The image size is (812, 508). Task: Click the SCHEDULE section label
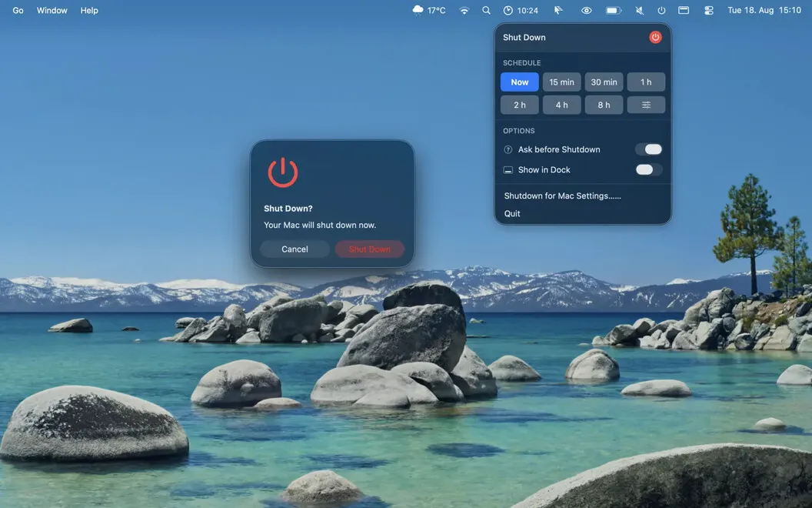point(521,62)
